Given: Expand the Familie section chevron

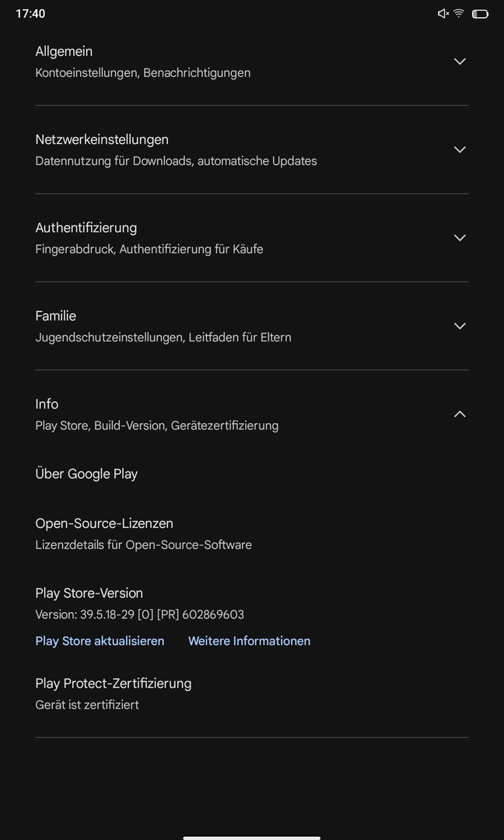Looking at the screenshot, I should 460,326.
